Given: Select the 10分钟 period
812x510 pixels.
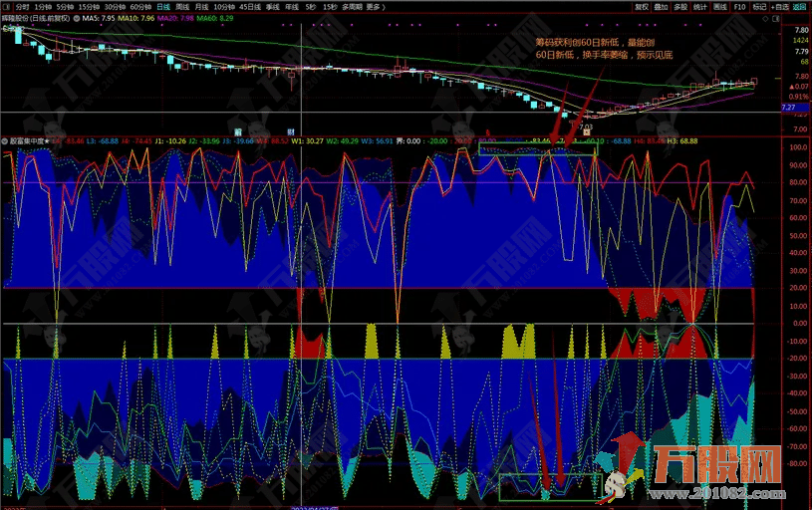Looking at the screenshot, I should pos(224,7).
